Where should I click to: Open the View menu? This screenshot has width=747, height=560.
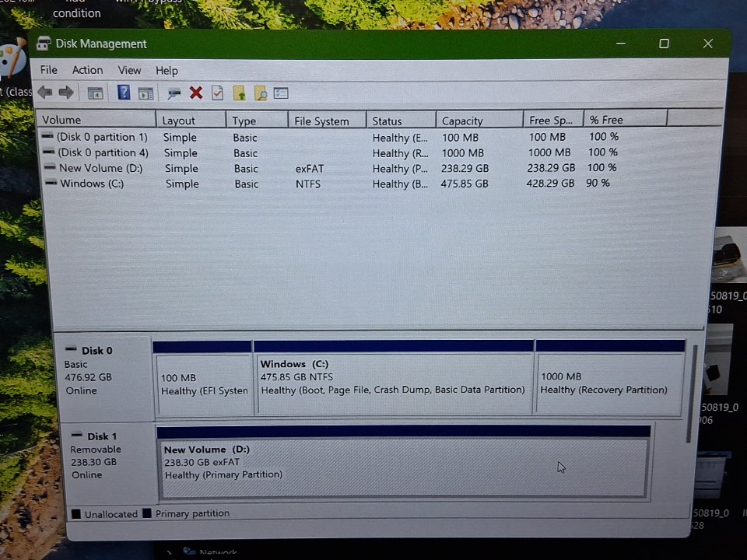tap(129, 71)
